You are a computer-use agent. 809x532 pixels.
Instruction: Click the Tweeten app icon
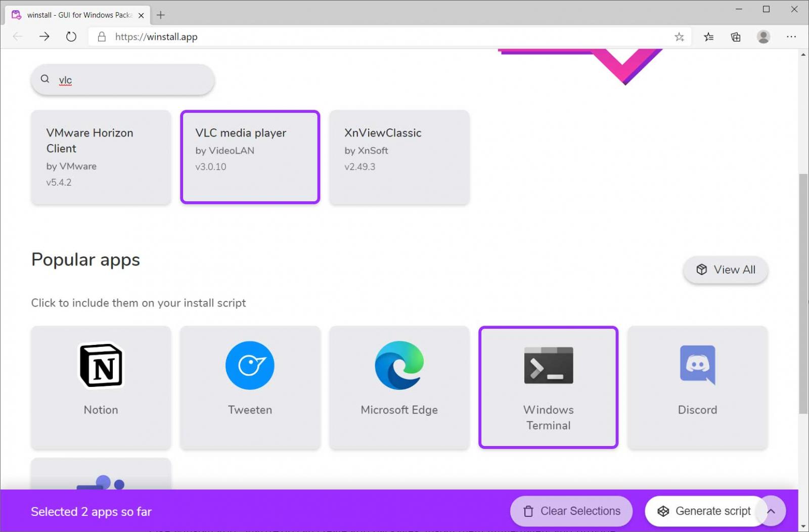click(x=250, y=366)
